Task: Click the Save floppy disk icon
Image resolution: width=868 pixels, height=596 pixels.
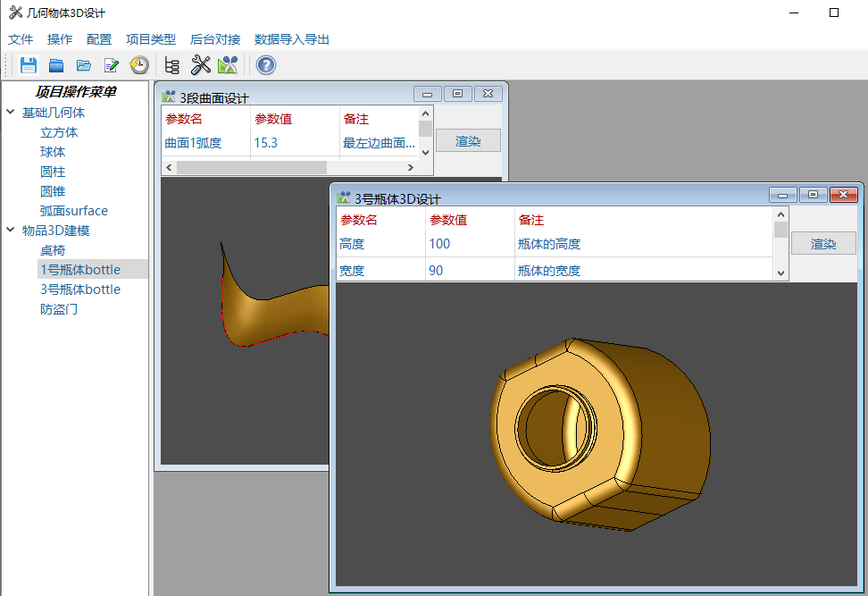Action: [29, 65]
